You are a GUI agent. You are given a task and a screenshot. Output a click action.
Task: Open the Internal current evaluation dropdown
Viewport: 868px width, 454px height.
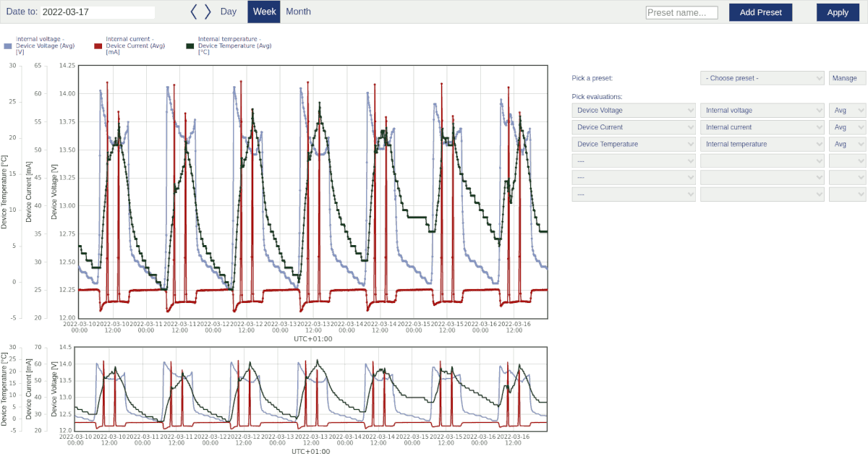click(x=762, y=127)
